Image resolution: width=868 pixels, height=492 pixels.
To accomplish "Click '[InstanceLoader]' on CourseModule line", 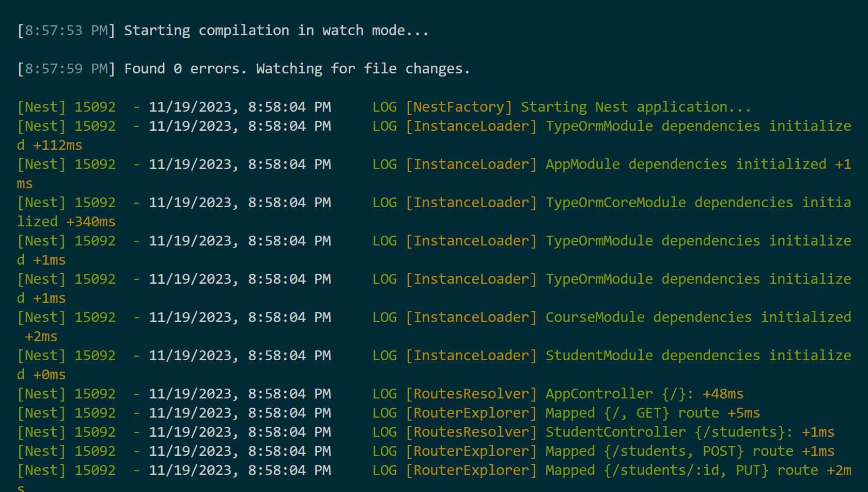I will point(471,317).
